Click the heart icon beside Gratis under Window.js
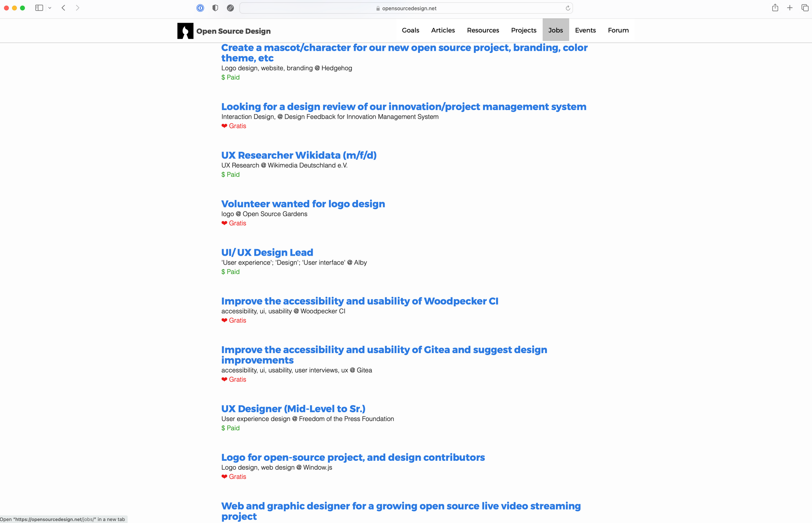This screenshot has width=812, height=523. coord(224,477)
